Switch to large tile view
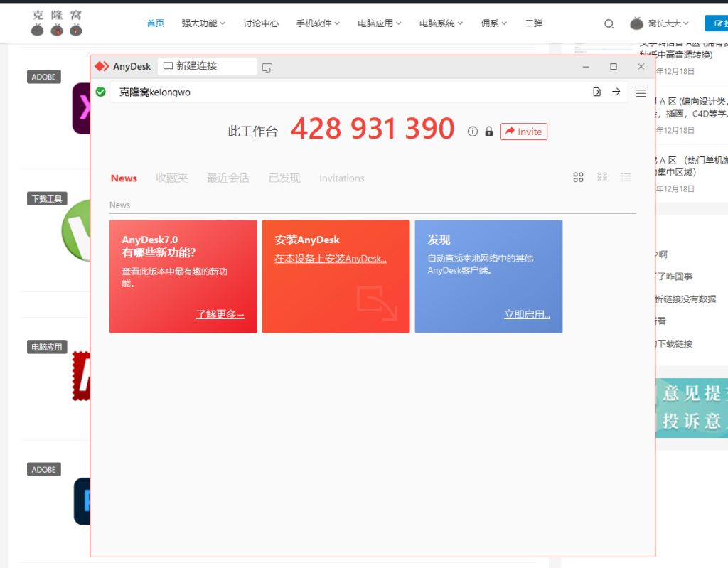Screen dimensions: 728x568 coord(578,178)
